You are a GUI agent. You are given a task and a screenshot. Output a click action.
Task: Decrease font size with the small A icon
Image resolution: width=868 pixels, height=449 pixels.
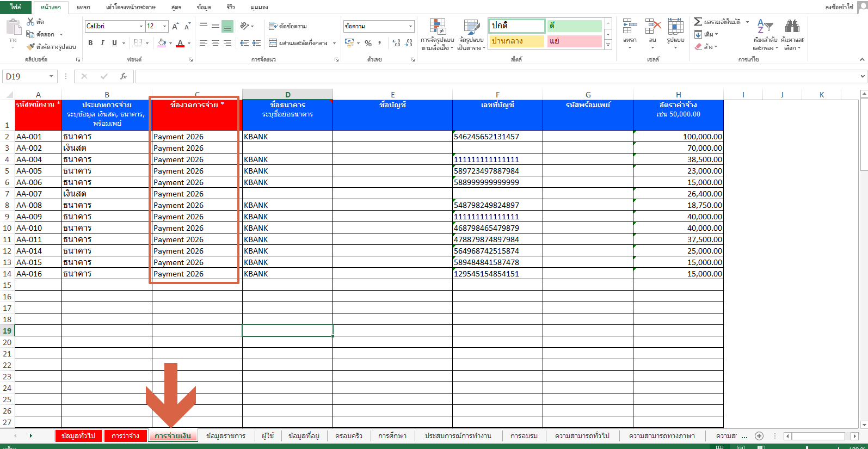click(187, 26)
